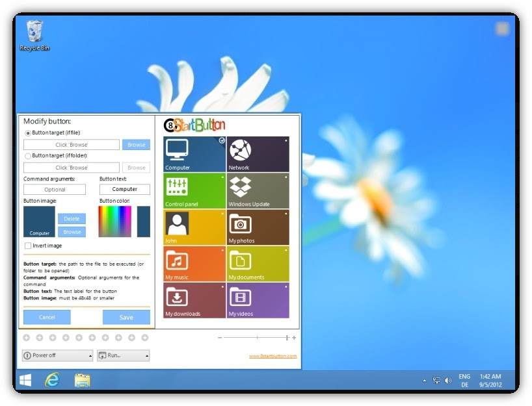The width and height of the screenshot is (532, 406).
Task: Open the John user tile
Action: pyautogui.click(x=194, y=227)
